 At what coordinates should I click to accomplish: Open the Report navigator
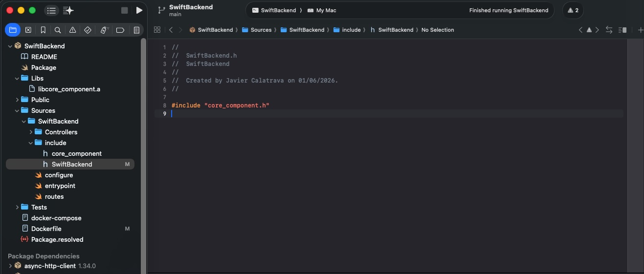pyautogui.click(x=136, y=30)
